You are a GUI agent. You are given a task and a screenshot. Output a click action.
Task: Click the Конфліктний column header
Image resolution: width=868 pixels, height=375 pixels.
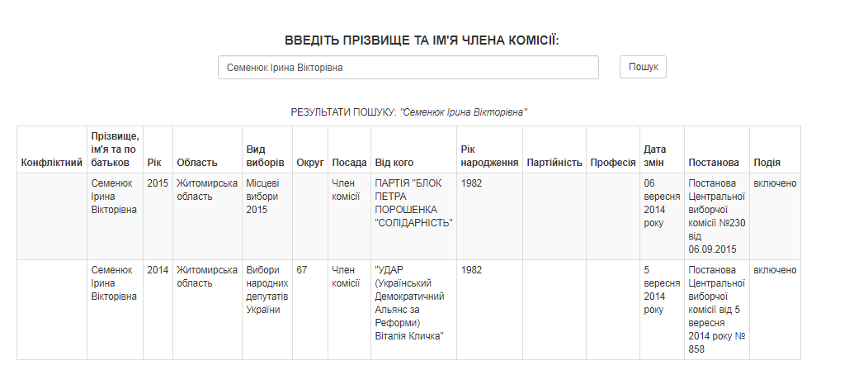coord(52,162)
